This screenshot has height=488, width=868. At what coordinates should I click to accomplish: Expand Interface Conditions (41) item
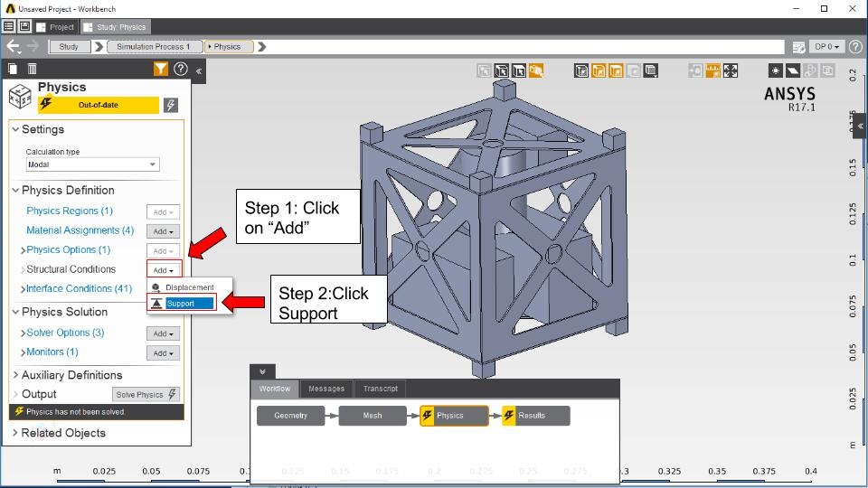point(24,289)
